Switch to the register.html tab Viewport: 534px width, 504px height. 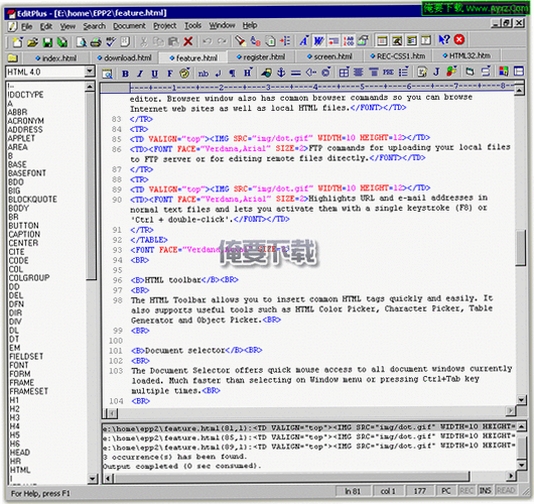261,57
